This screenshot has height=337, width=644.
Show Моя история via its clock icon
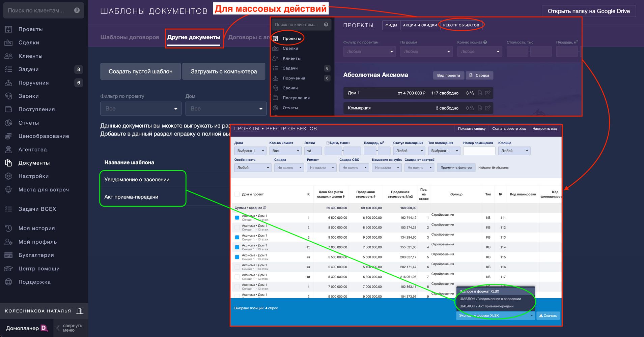pyautogui.click(x=8, y=228)
